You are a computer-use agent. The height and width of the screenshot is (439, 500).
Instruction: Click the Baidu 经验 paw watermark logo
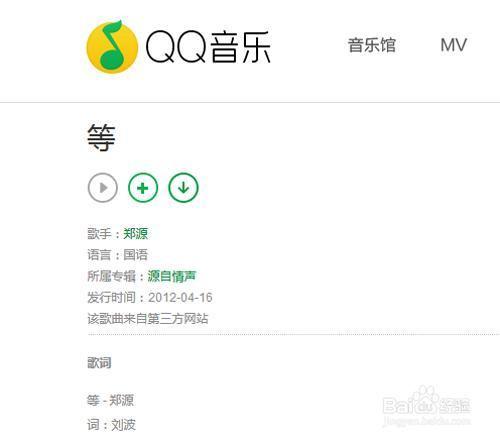[427, 402]
